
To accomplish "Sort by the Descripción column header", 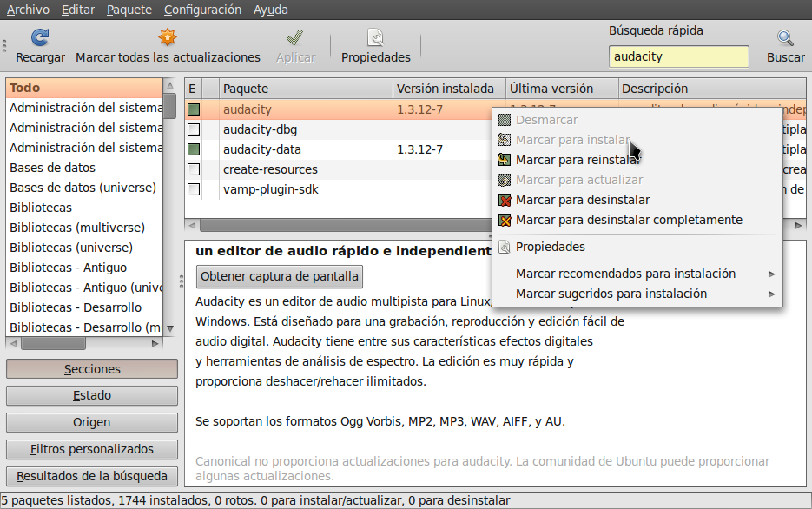I will pos(712,89).
